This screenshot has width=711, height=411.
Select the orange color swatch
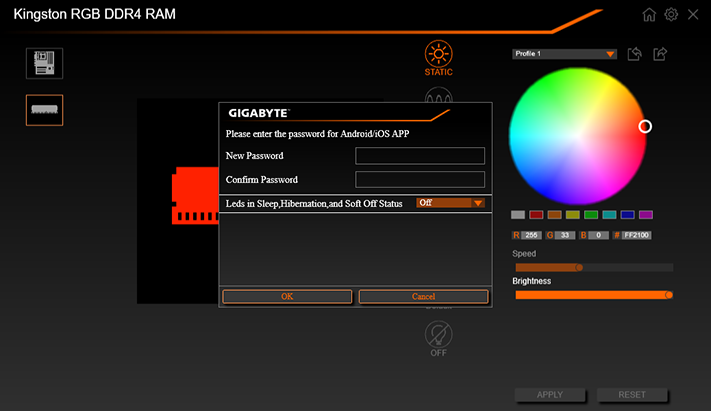tap(554, 215)
